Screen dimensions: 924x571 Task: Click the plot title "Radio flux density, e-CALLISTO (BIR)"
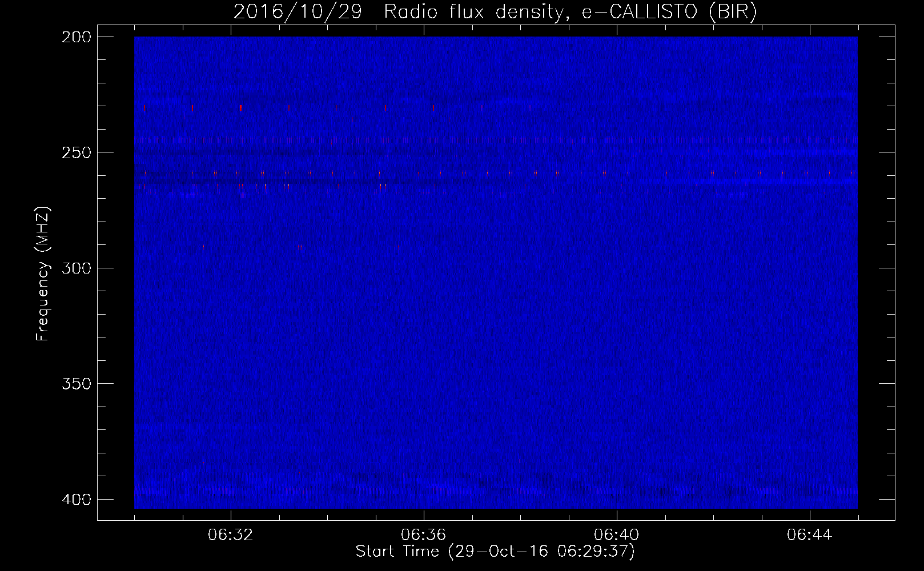[x=570, y=12]
